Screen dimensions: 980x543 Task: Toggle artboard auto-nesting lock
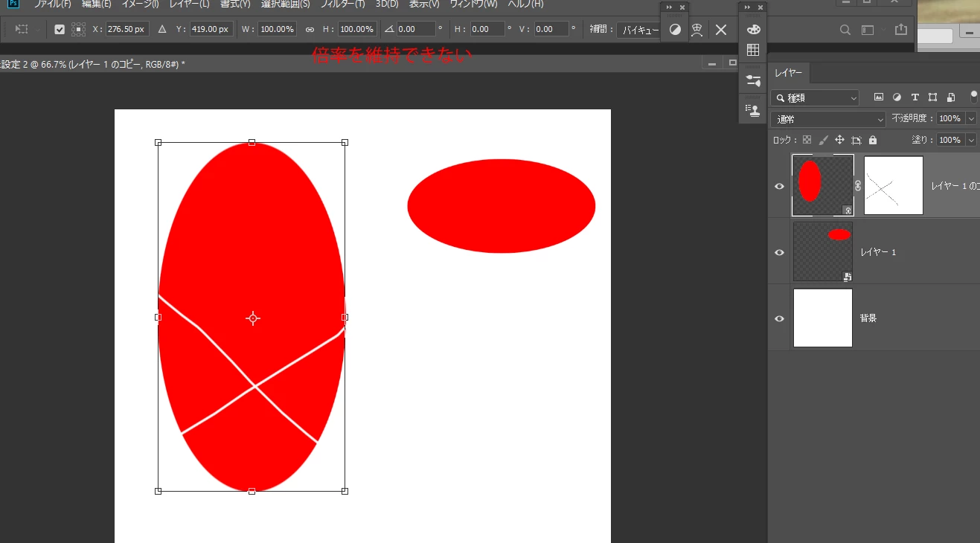[x=856, y=140]
